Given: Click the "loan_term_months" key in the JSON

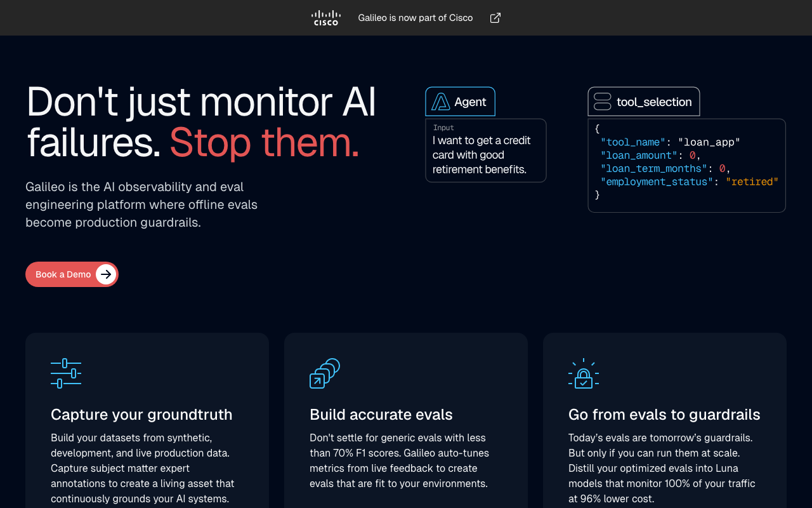Looking at the screenshot, I should coord(654,168).
